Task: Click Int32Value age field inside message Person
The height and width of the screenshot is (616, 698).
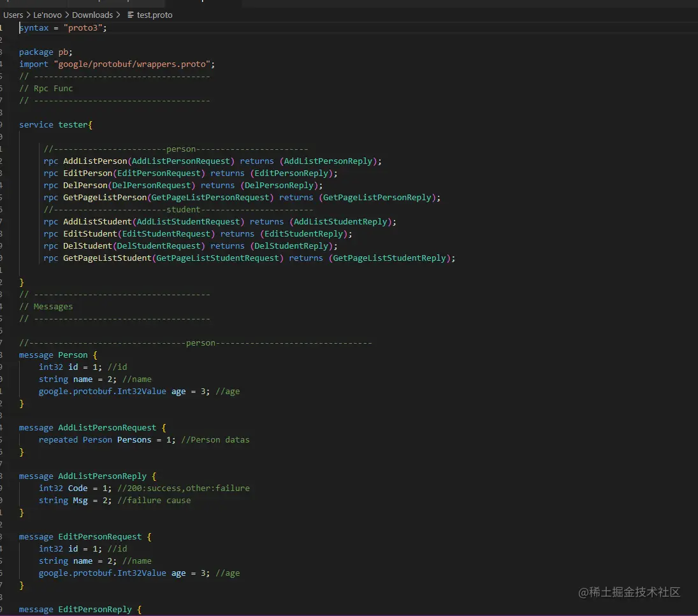Action: pos(124,391)
